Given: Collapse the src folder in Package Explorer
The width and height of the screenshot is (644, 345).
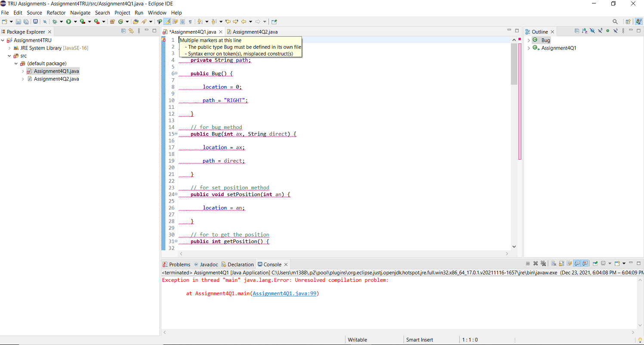Looking at the screenshot, I should pyautogui.click(x=10, y=56).
